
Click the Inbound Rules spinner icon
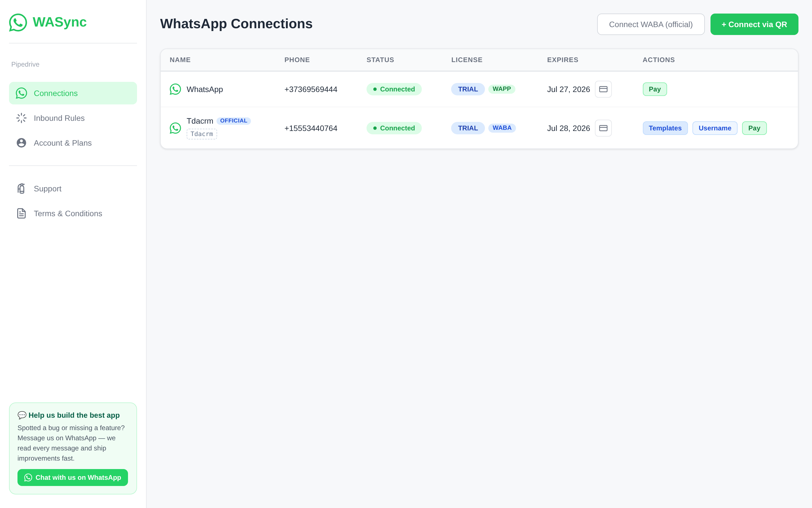(x=21, y=118)
